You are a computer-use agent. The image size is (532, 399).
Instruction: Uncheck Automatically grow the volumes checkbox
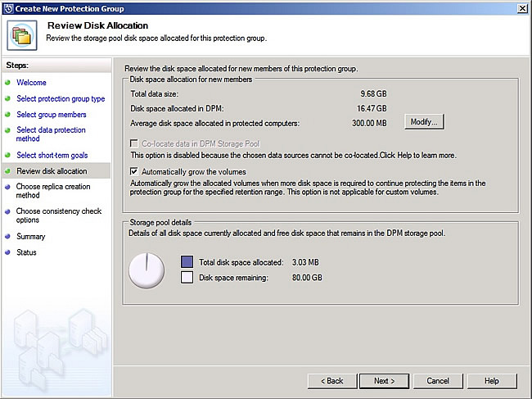coord(135,171)
